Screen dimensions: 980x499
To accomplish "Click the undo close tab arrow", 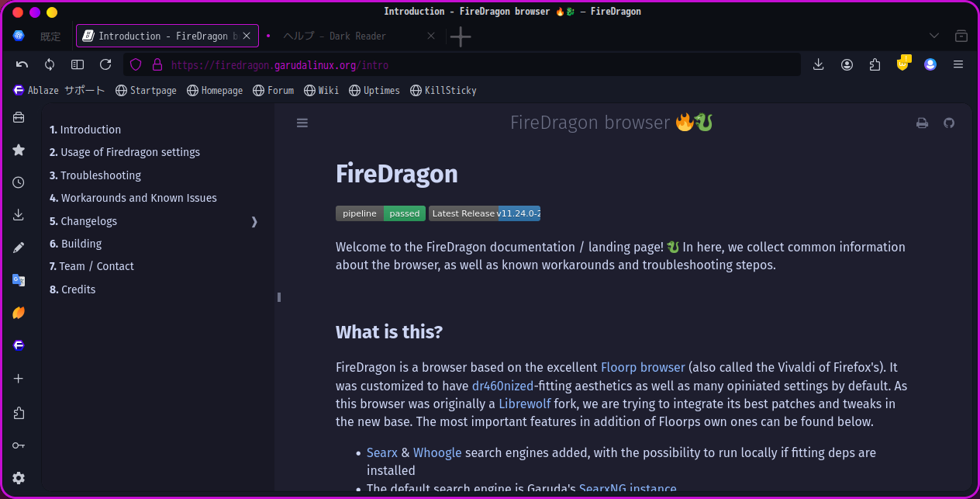I will tap(22, 64).
